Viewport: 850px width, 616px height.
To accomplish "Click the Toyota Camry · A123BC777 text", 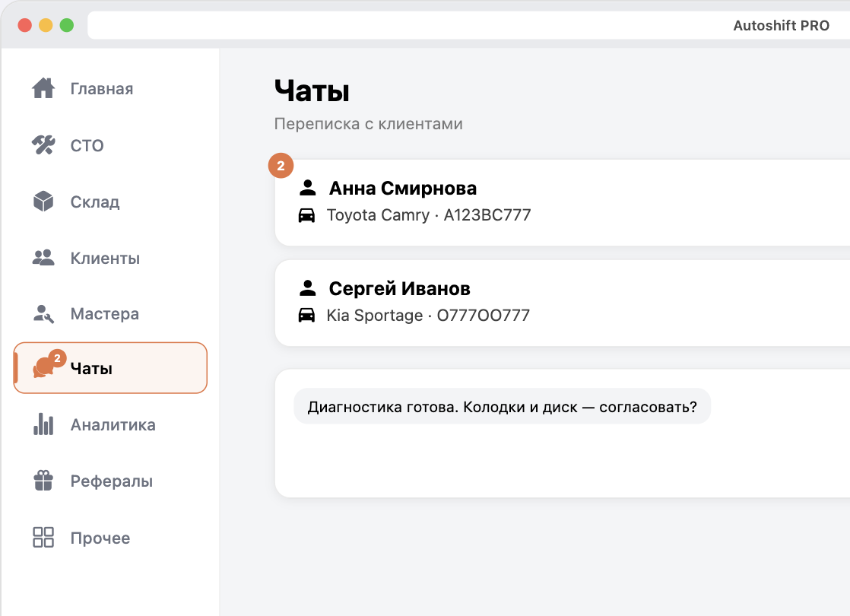I will [x=429, y=215].
